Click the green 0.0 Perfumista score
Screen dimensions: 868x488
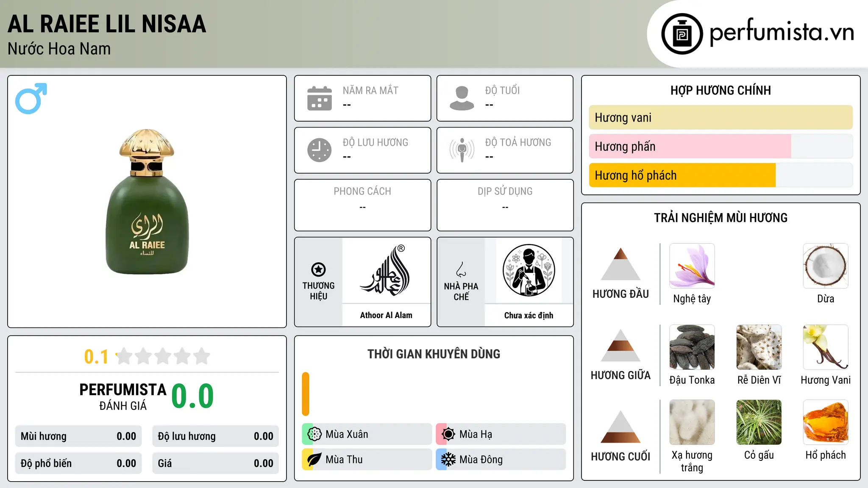pos(192,396)
